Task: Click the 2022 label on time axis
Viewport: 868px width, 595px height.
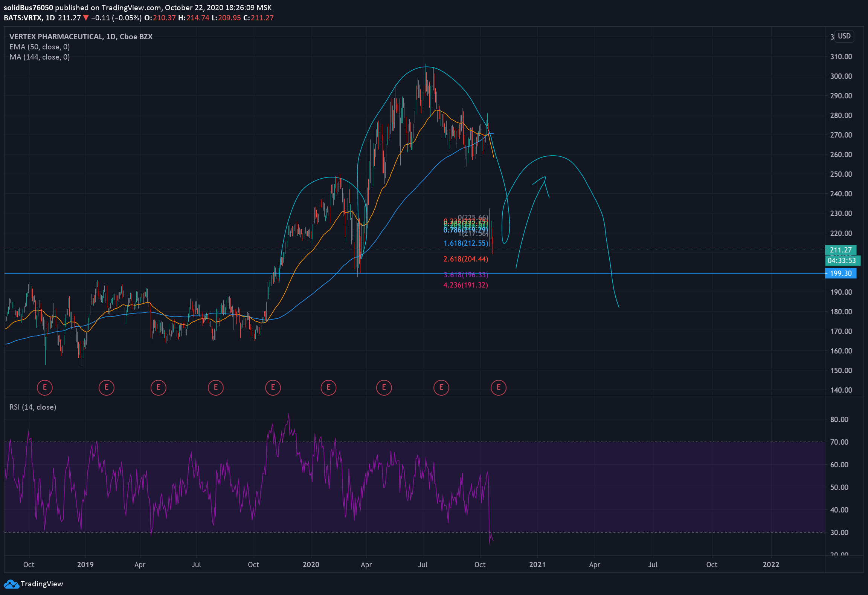Action: pos(771,564)
